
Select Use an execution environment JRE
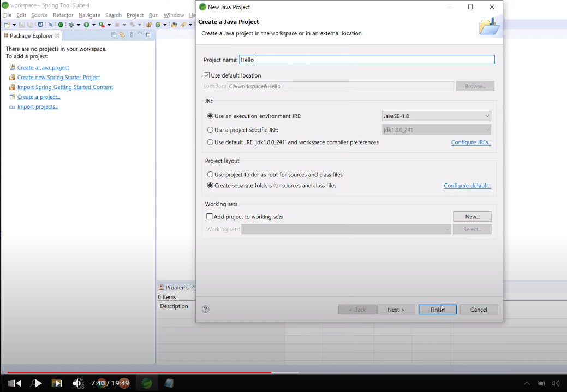[210, 116]
